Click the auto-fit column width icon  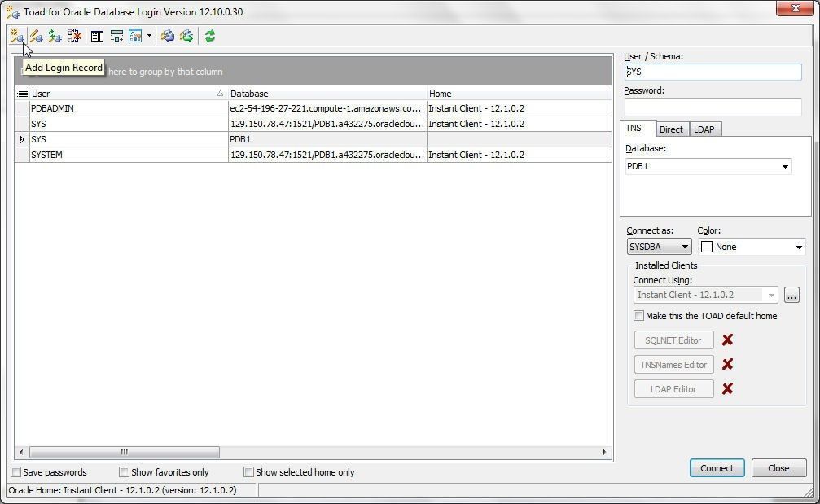116,36
